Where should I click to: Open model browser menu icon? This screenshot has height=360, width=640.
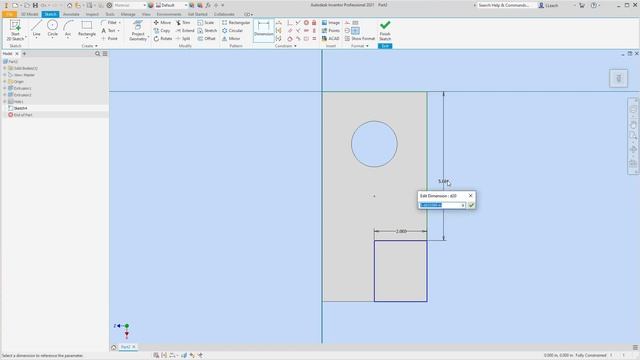point(105,53)
